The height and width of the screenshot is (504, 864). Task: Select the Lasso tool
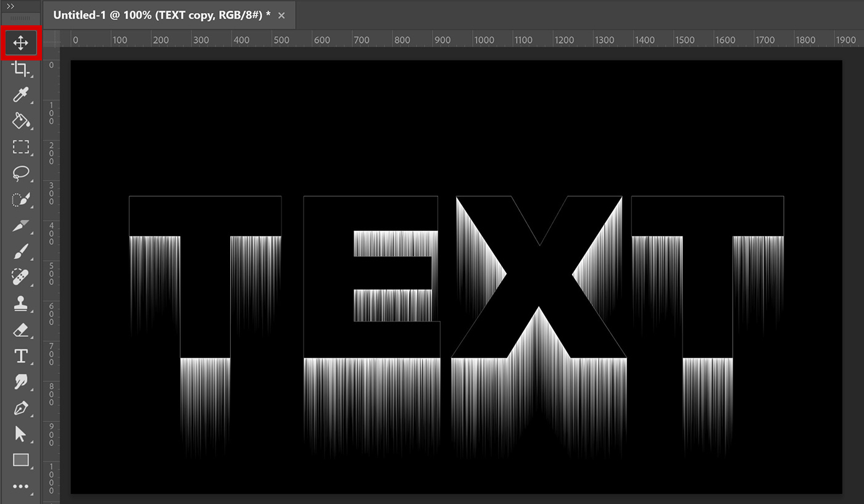(20, 174)
